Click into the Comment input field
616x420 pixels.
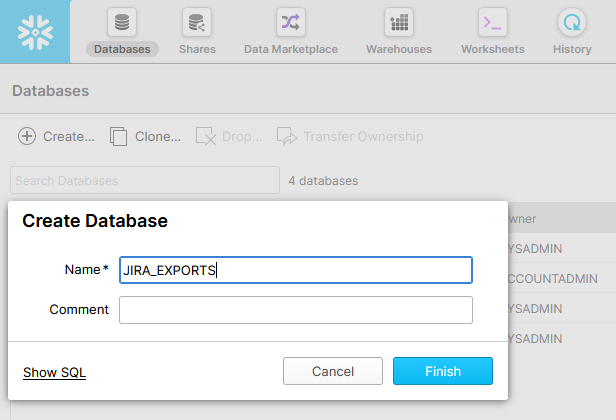tap(295, 310)
